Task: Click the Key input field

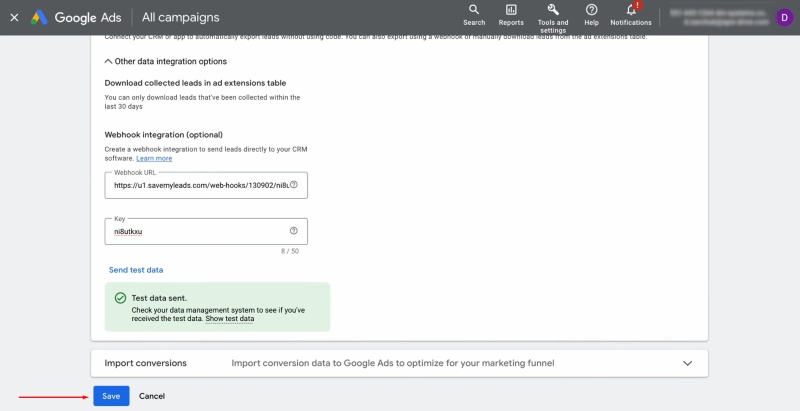Action: (x=206, y=232)
